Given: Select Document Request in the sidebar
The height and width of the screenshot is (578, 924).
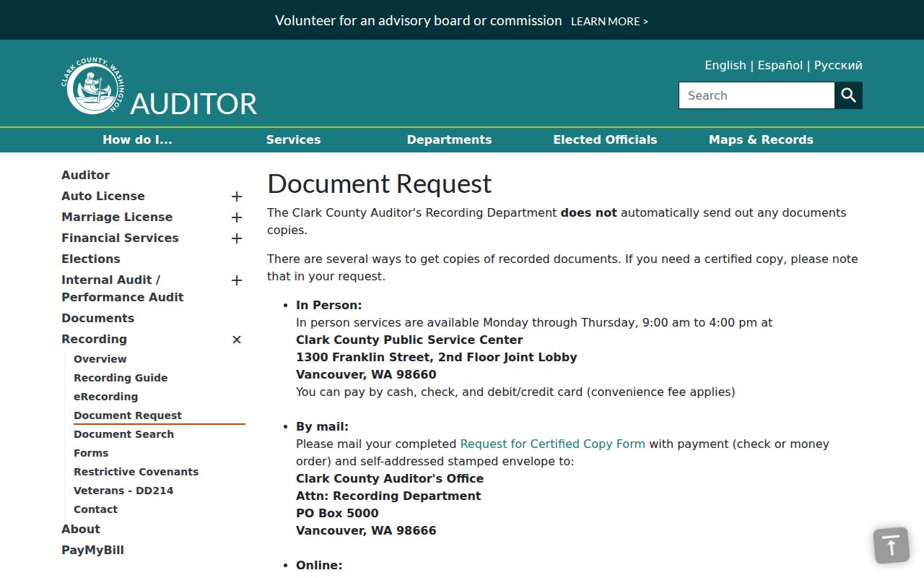Looking at the screenshot, I should click(128, 415).
